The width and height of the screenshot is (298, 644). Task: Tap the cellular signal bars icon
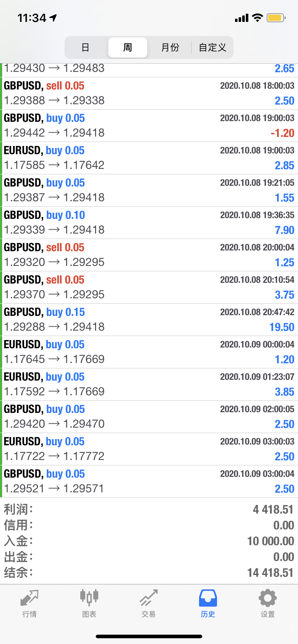click(x=241, y=18)
